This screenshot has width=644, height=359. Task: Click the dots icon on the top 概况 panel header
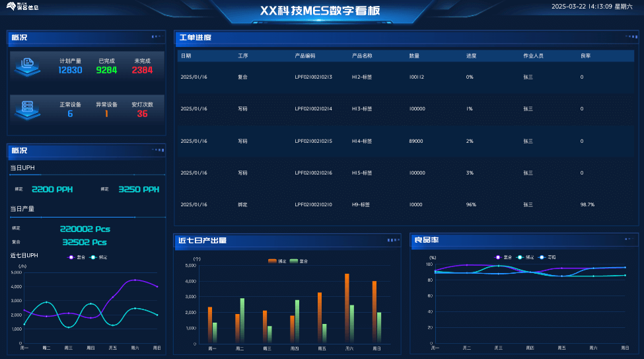click(x=156, y=37)
